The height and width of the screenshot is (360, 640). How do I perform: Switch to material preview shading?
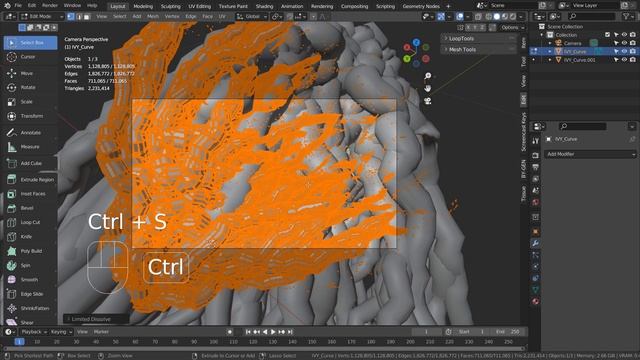click(x=505, y=17)
